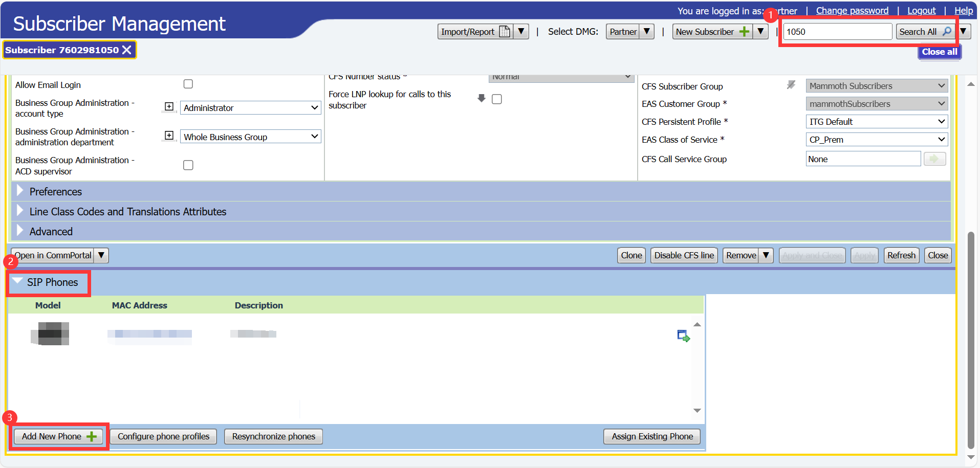Image resolution: width=980 pixels, height=468 pixels.
Task: Click green arrow beside CFS Call Service Group
Action: 934,159
